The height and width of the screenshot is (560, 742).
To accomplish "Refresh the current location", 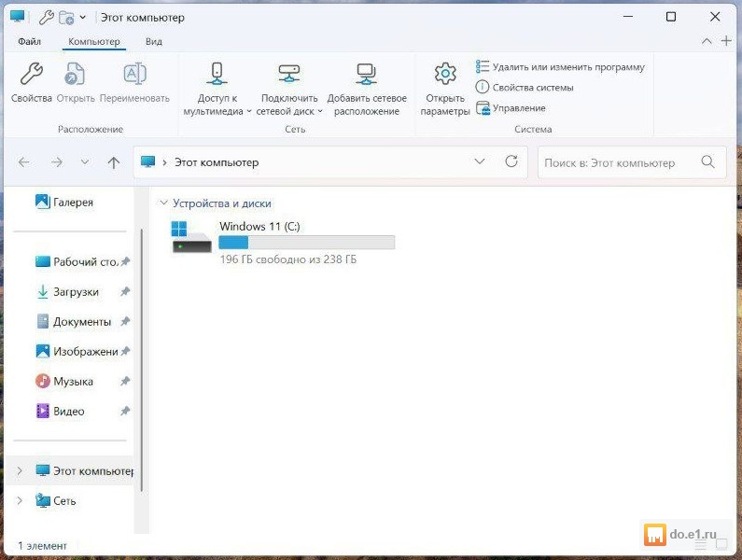I will pos(511,161).
